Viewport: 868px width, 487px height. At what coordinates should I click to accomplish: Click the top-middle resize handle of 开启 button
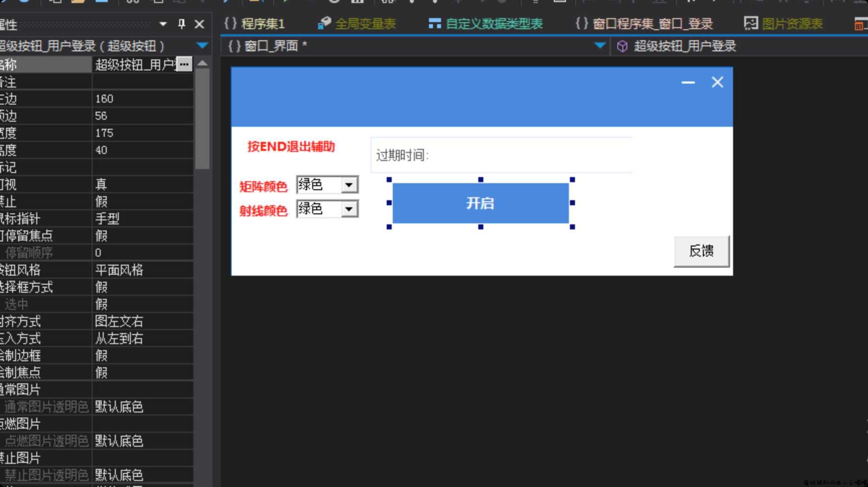(x=481, y=180)
